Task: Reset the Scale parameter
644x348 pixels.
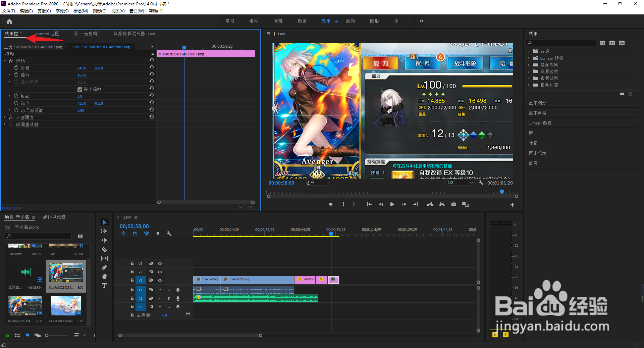Action: pyautogui.click(x=152, y=74)
